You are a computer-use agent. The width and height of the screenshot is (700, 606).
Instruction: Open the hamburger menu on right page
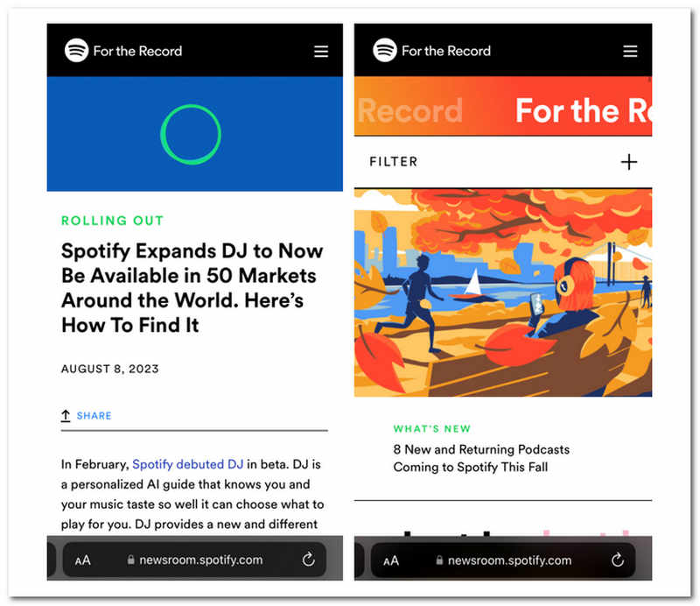click(630, 51)
